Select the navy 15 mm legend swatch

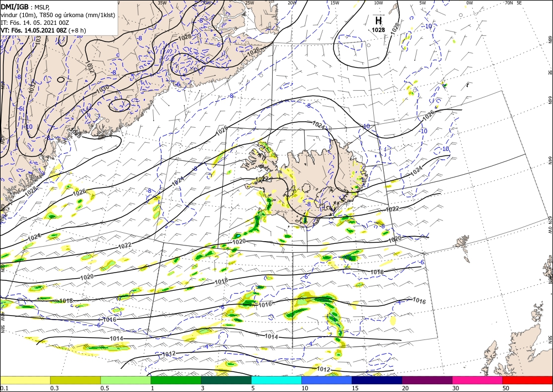point(377,380)
